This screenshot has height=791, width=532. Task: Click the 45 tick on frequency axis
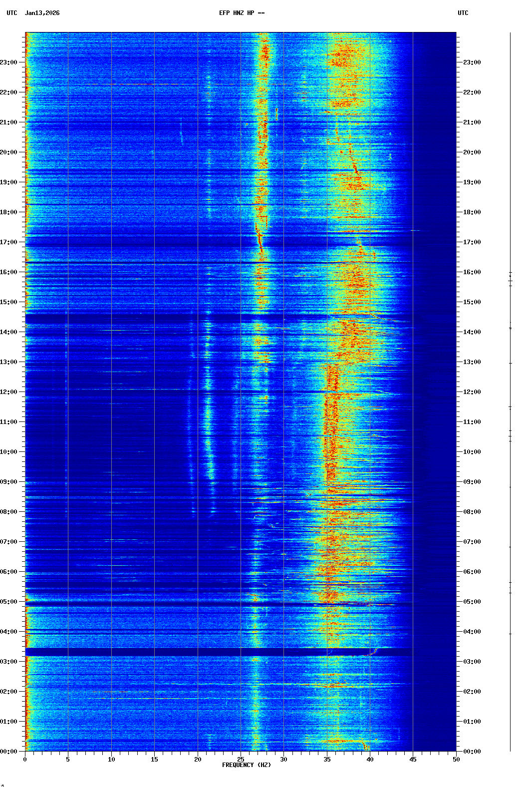[x=413, y=759]
